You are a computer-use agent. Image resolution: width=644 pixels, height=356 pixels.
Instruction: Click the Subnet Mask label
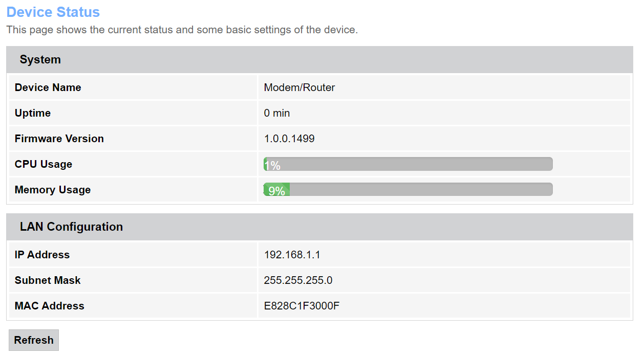coord(48,280)
